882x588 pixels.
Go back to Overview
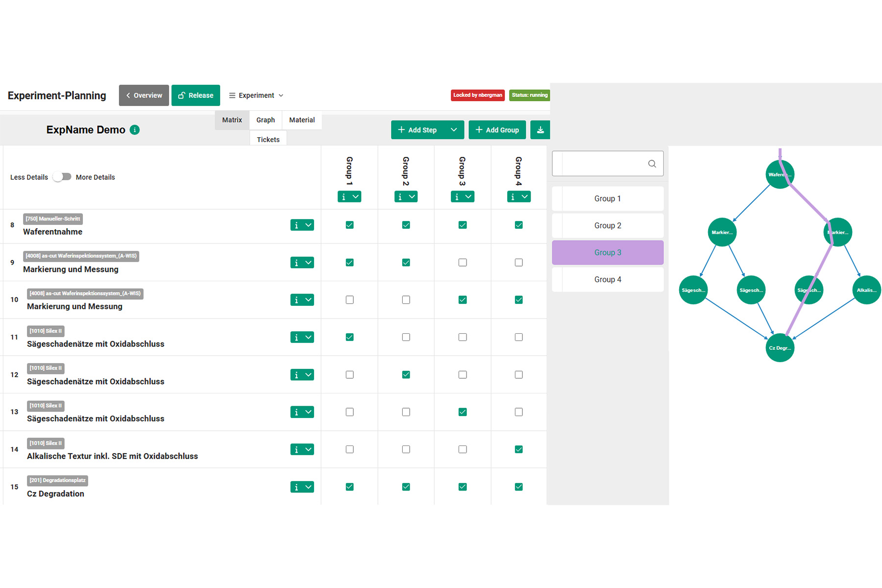(144, 96)
